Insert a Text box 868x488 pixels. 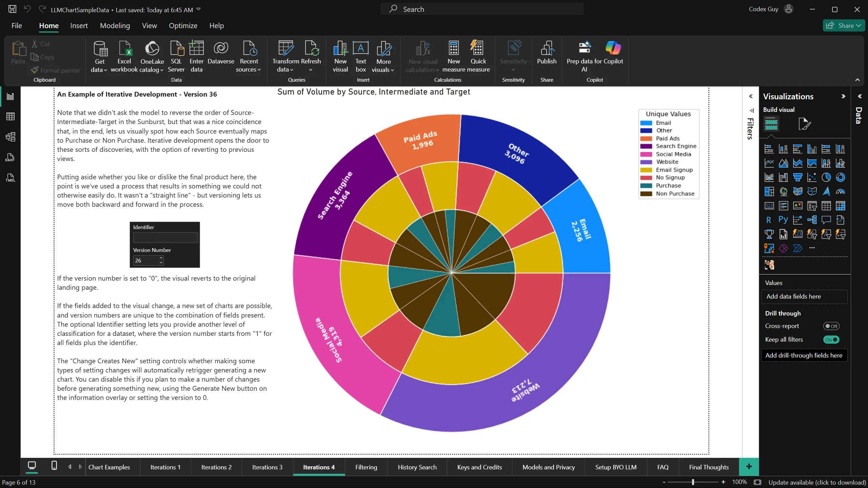pyautogui.click(x=361, y=56)
